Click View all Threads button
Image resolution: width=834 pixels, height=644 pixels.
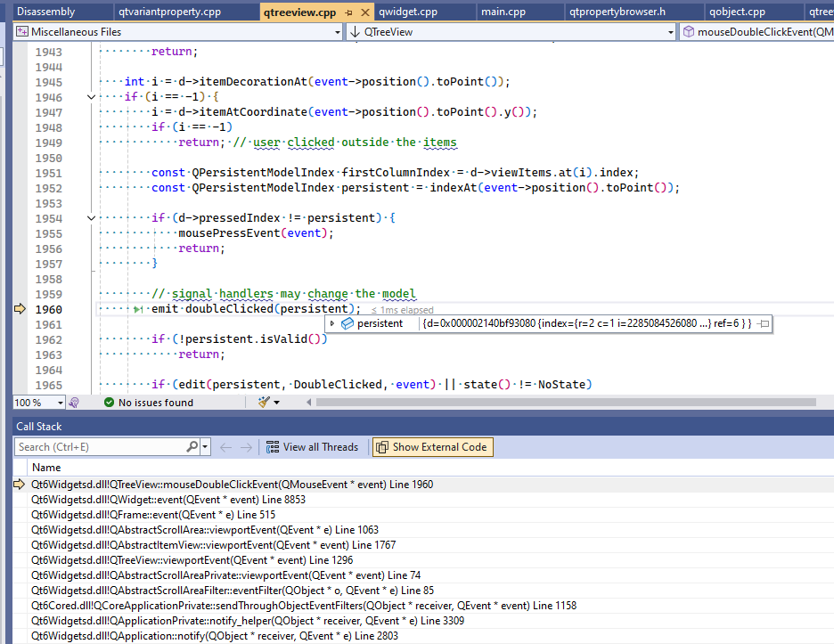312,447
